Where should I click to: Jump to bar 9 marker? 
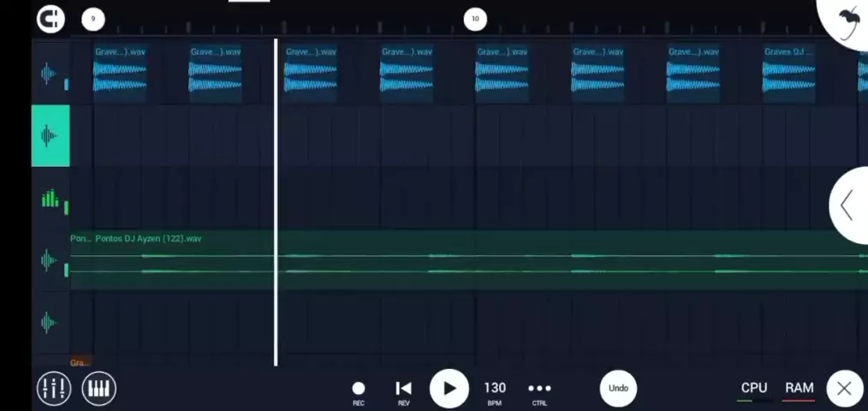coord(92,19)
